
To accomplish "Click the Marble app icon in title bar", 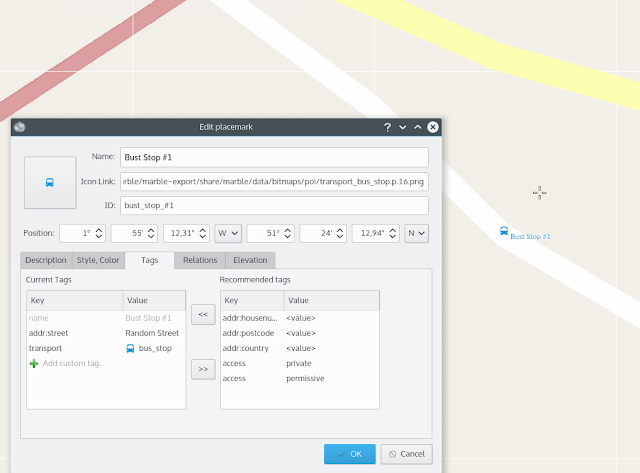I will coord(20,127).
